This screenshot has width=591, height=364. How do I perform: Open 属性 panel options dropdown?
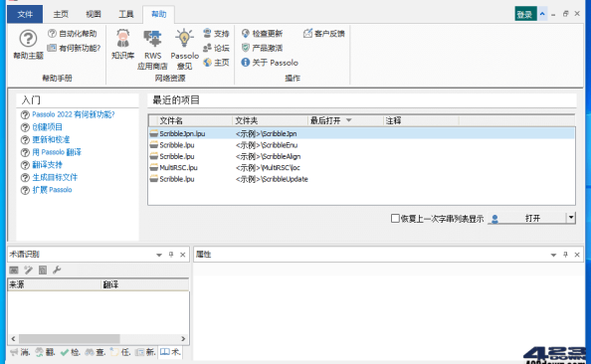click(x=553, y=256)
